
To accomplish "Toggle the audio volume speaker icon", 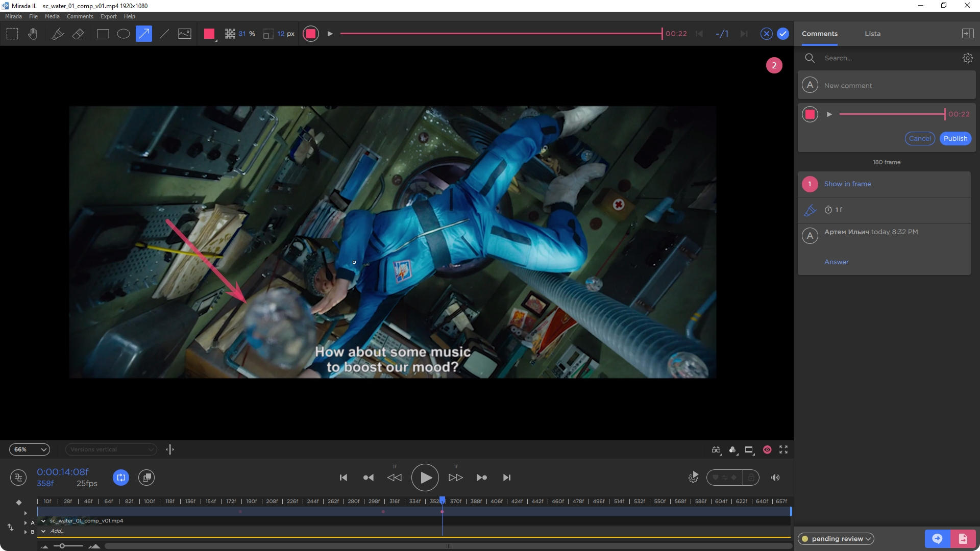I will (x=775, y=478).
